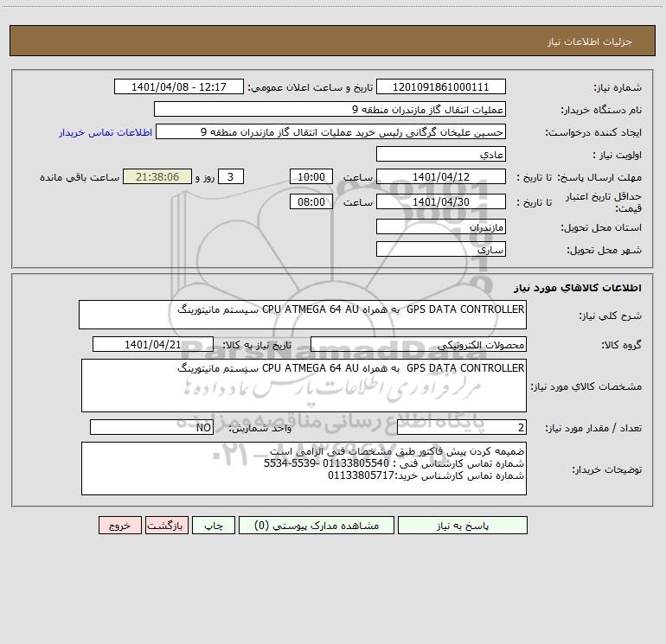Click the countdown timer 21:38:06
This screenshot has width=666, height=644.
157,176
